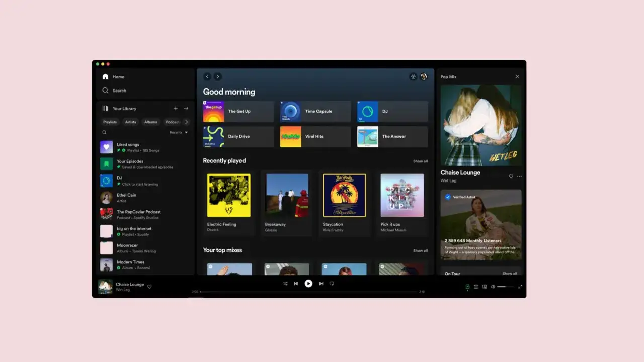
Task: Filter the library by Artists
Action: tap(131, 122)
